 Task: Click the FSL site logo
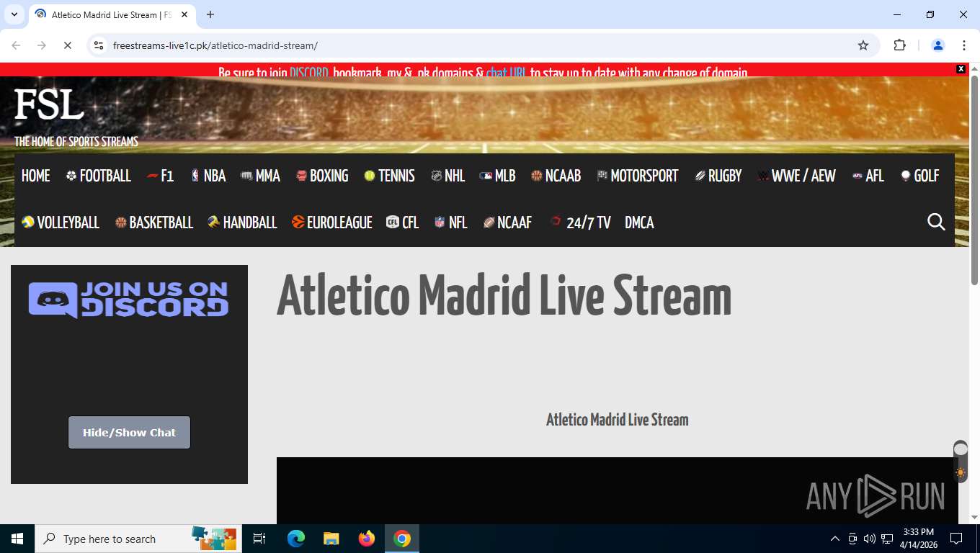49,105
